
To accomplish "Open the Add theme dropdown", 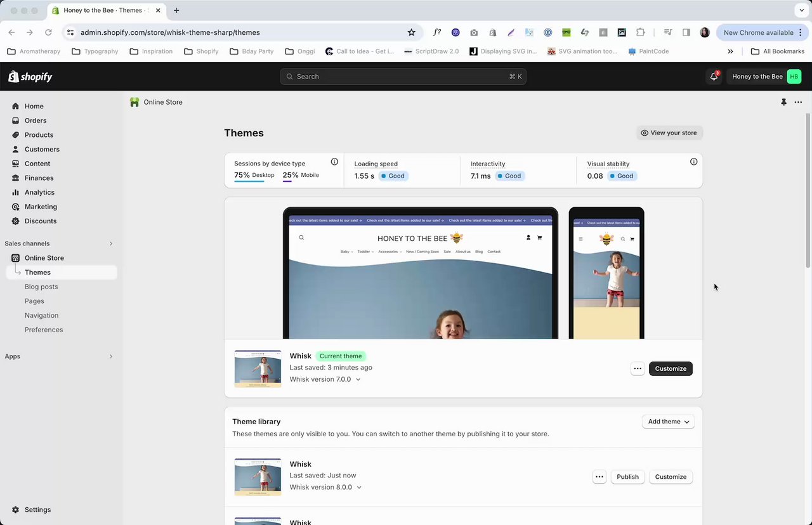I will [x=668, y=422].
